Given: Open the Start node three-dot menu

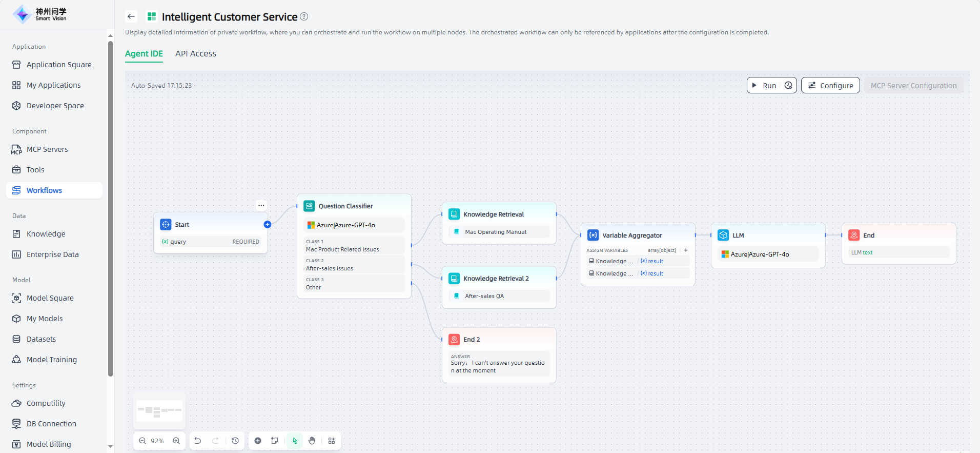Looking at the screenshot, I should (261, 205).
